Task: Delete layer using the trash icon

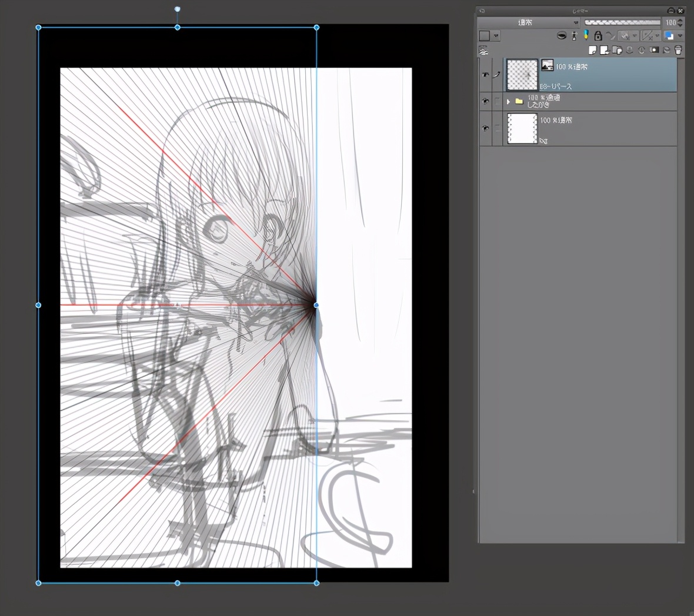Action: tap(678, 51)
